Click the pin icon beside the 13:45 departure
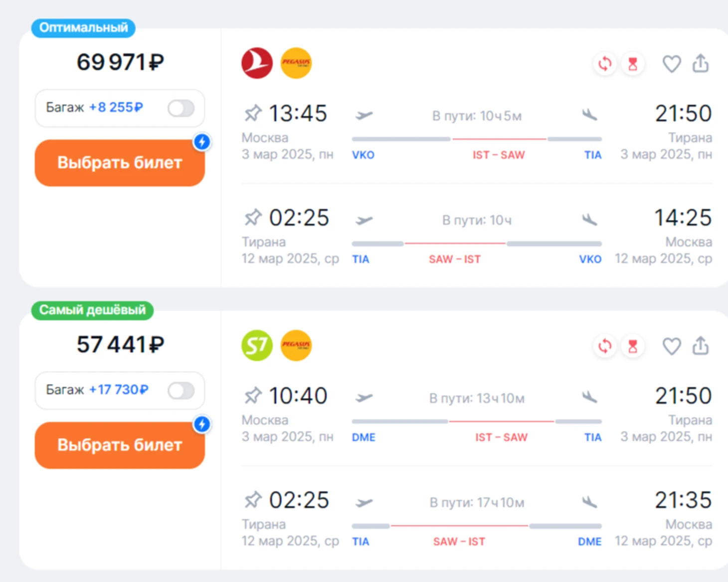This screenshot has height=582, width=728. pos(253,113)
